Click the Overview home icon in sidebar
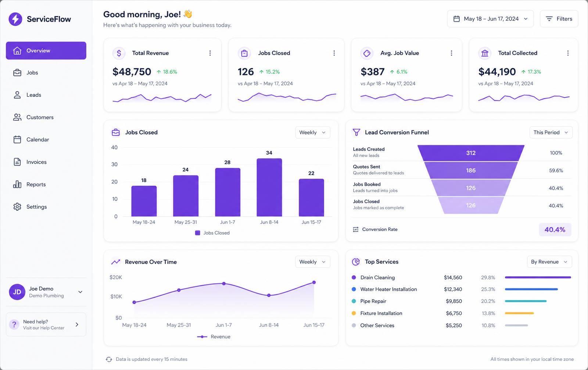The width and height of the screenshot is (588, 370). coord(17,51)
